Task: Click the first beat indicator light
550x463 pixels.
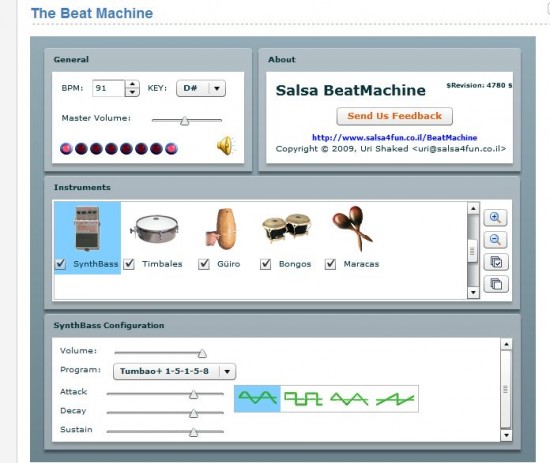Action: click(x=66, y=149)
